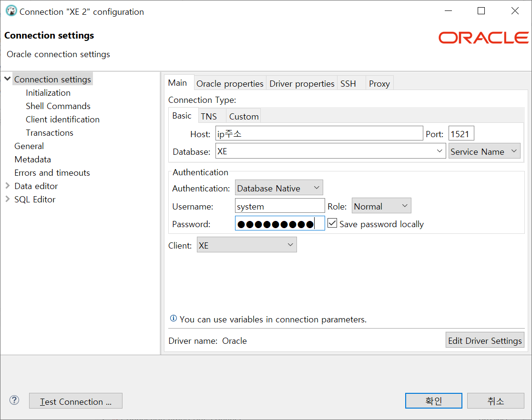This screenshot has height=420, width=532.
Task: Click the Test Connection button
Action: pos(76,401)
